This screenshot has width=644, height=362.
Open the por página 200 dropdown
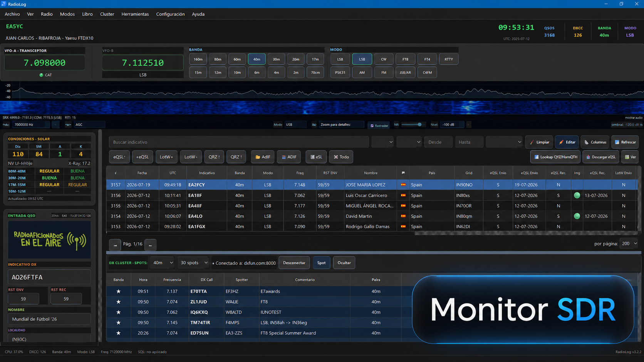629,244
